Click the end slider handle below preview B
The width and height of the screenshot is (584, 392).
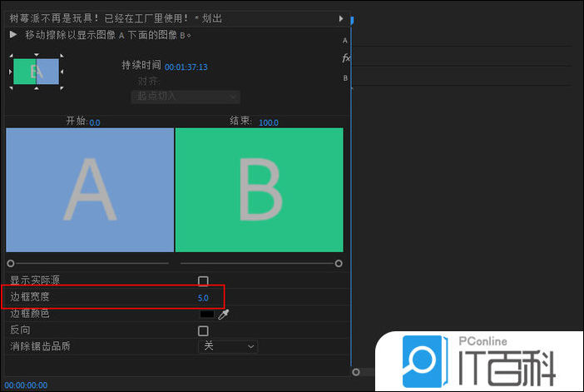tap(339, 264)
